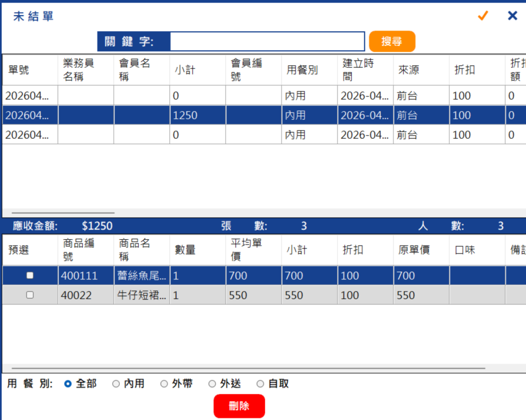Viewport: 526px width, 420px height.
Task: Select the 自取 radio button
Action: (260, 384)
